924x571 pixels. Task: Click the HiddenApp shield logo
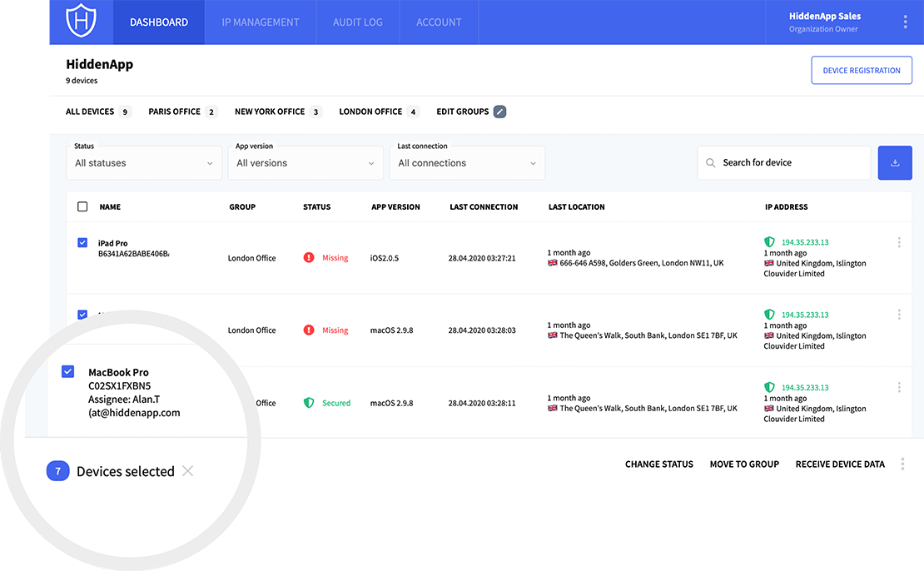tap(81, 21)
